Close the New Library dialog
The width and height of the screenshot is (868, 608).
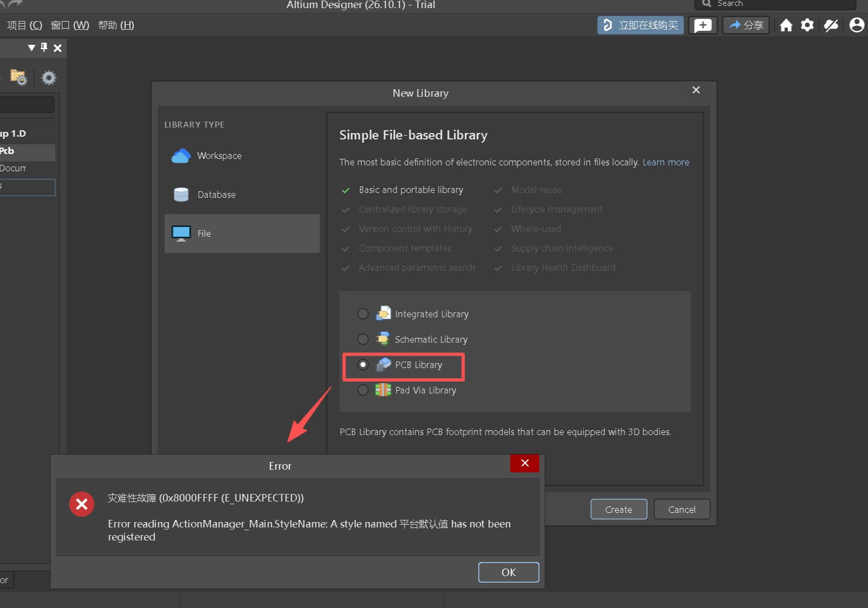(x=696, y=90)
